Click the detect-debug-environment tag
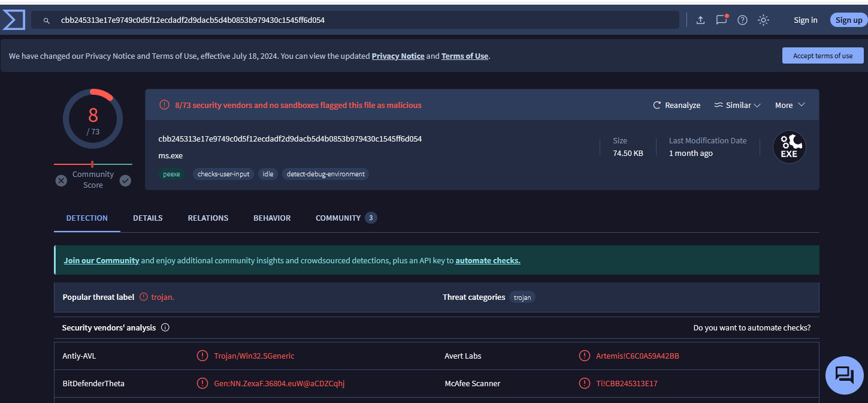Image resolution: width=868 pixels, height=403 pixels. click(x=325, y=174)
